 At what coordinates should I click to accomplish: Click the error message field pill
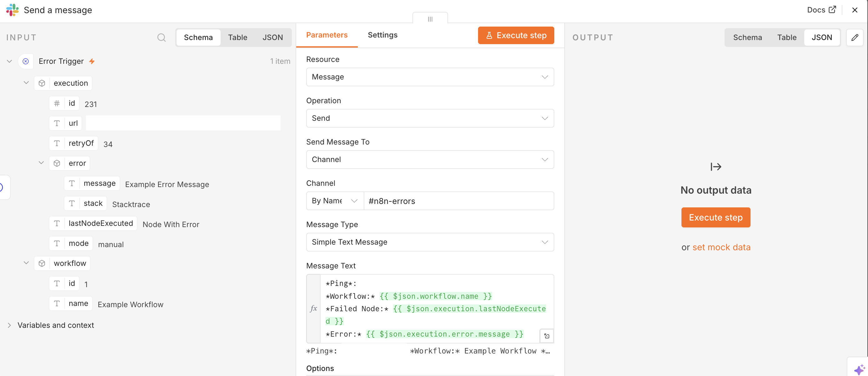tap(92, 183)
